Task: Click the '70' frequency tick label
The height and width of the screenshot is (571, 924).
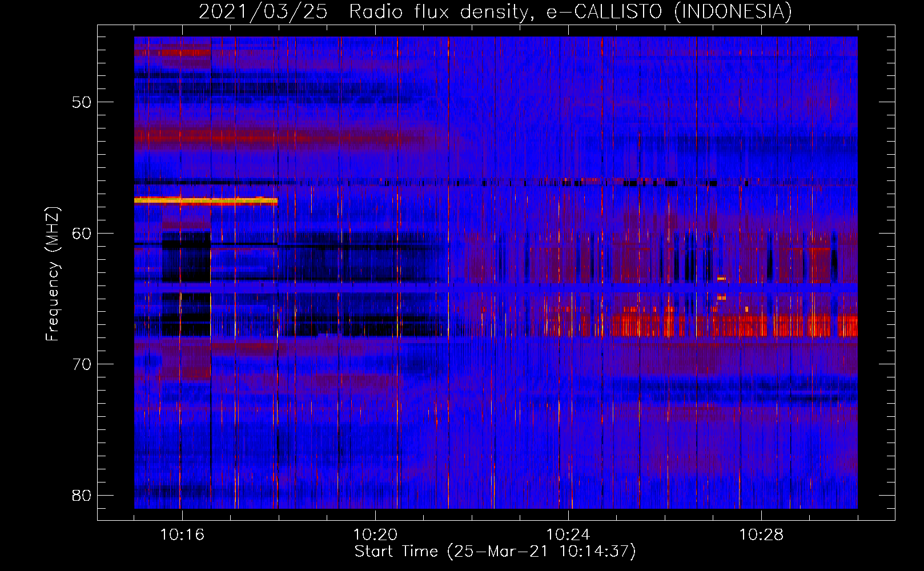Action: point(82,364)
